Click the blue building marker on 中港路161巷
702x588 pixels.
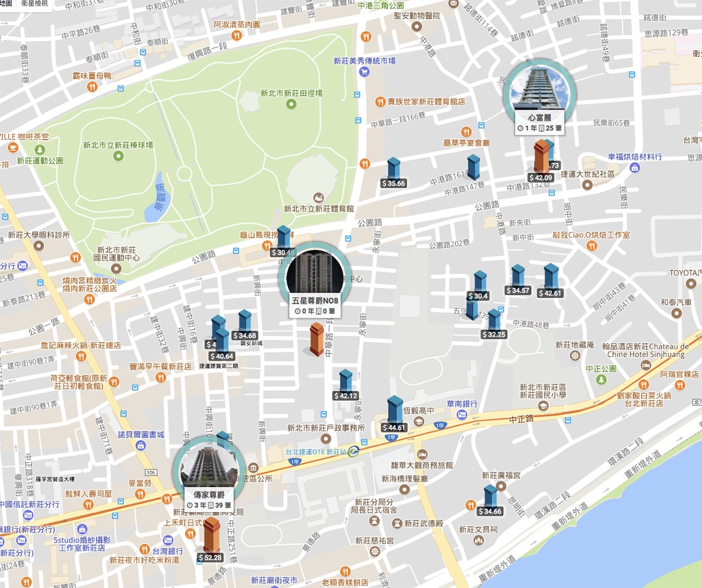pyautogui.click(x=473, y=167)
